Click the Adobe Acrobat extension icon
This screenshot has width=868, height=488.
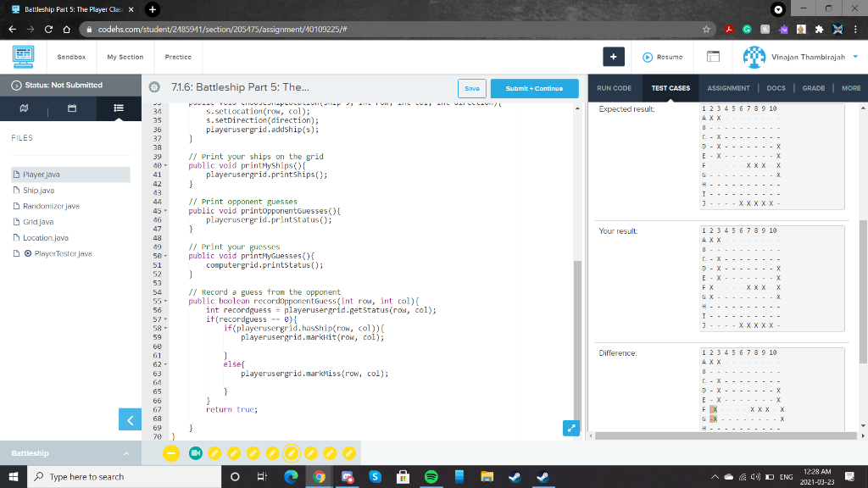[729, 30]
